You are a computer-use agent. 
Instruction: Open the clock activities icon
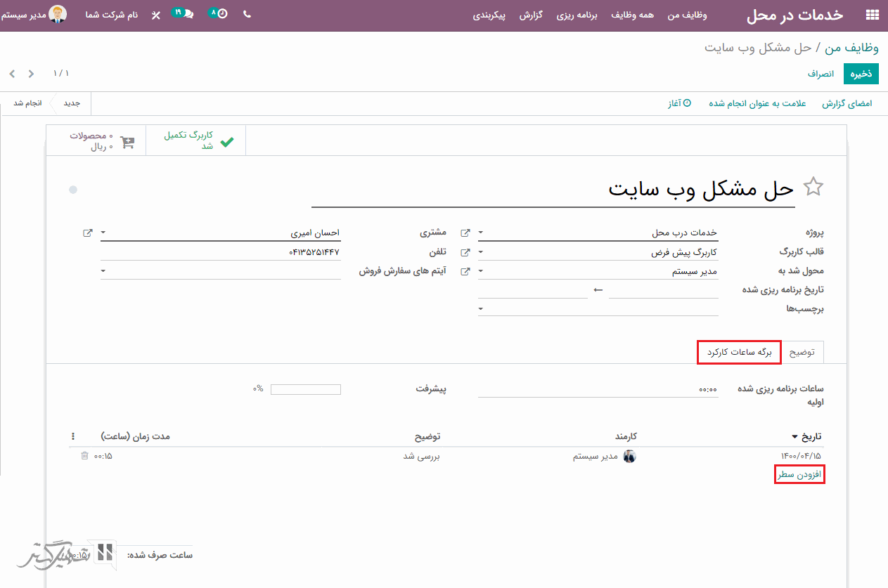pos(222,14)
